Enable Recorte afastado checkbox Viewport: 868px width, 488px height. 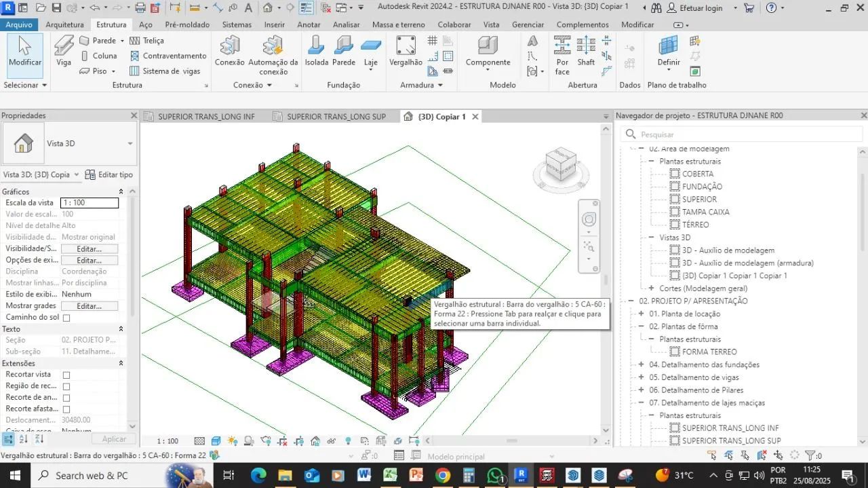pos(66,409)
